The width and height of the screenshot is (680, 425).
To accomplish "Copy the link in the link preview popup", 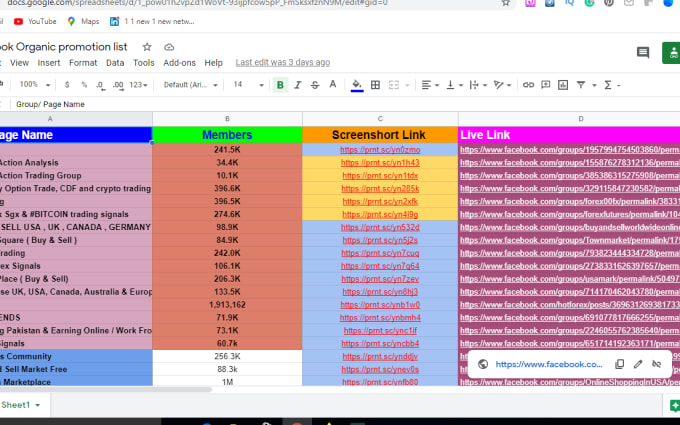I will pyautogui.click(x=620, y=364).
